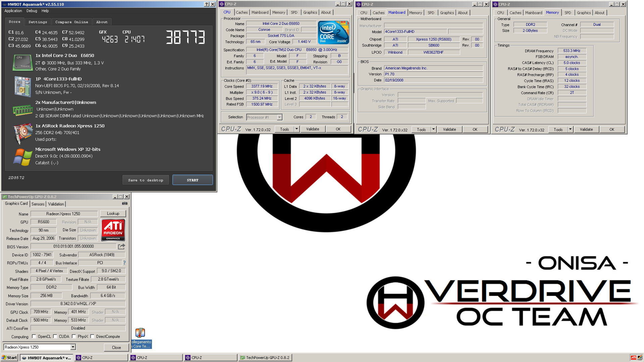
Task: Open Caches tab in CPU-Z CPU window
Action: point(242,12)
